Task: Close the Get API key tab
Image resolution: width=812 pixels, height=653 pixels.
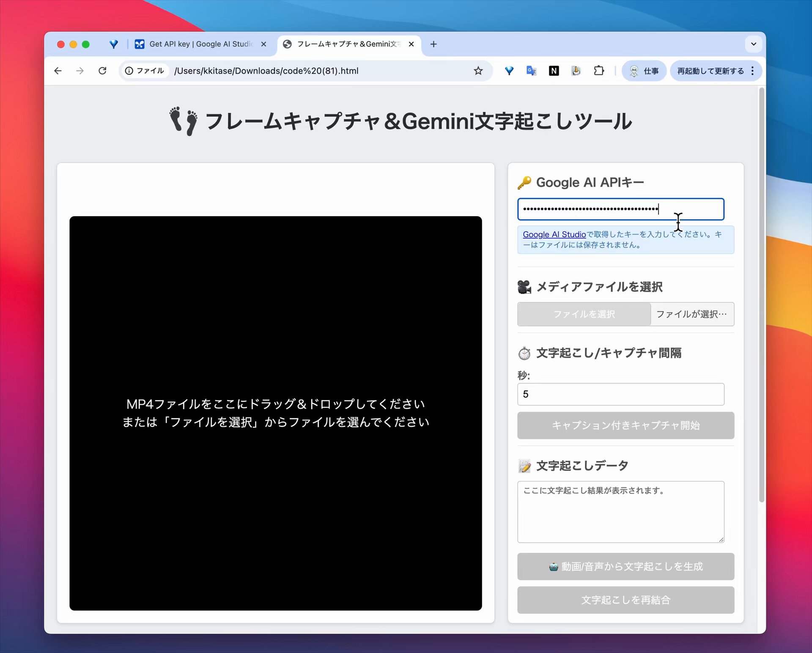Action: (263, 44)
